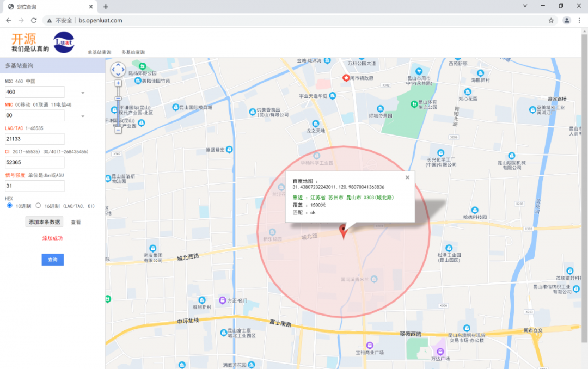Screen dimensions: 588x369
Task: Click the signal strength field showing 31
Action: [34, 186]
